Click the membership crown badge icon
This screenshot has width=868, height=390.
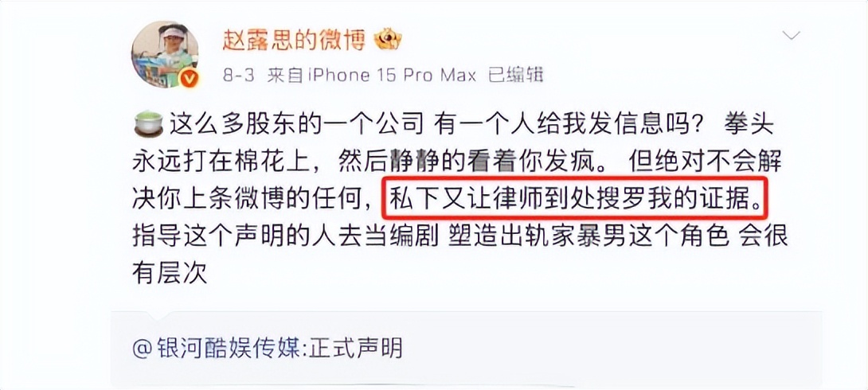pos(388,39)
